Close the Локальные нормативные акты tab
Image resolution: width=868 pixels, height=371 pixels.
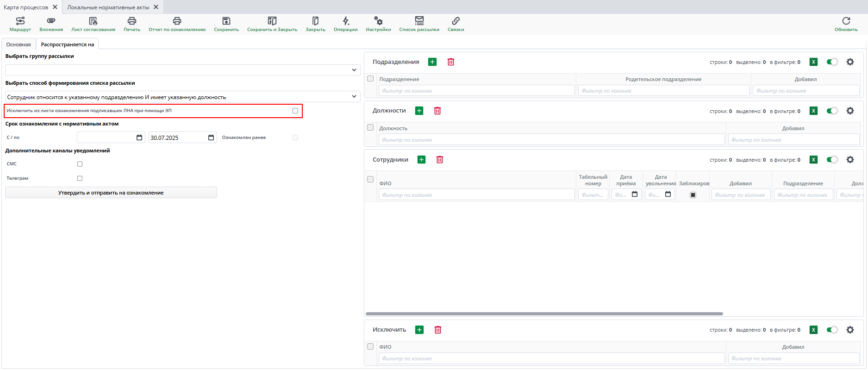click(x=156, y=7)
